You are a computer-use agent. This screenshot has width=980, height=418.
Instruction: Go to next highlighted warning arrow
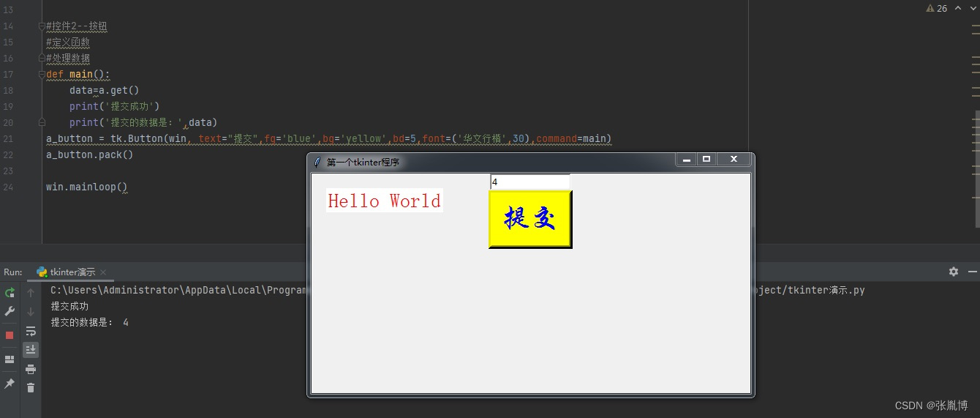[x=972, y=8]
